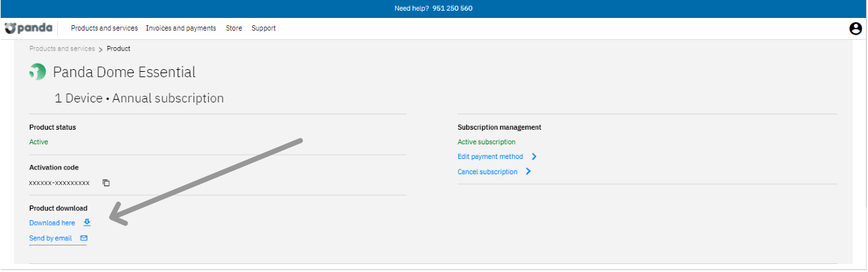Click the envelope icon beside Send by email

(x=84, y=238)
